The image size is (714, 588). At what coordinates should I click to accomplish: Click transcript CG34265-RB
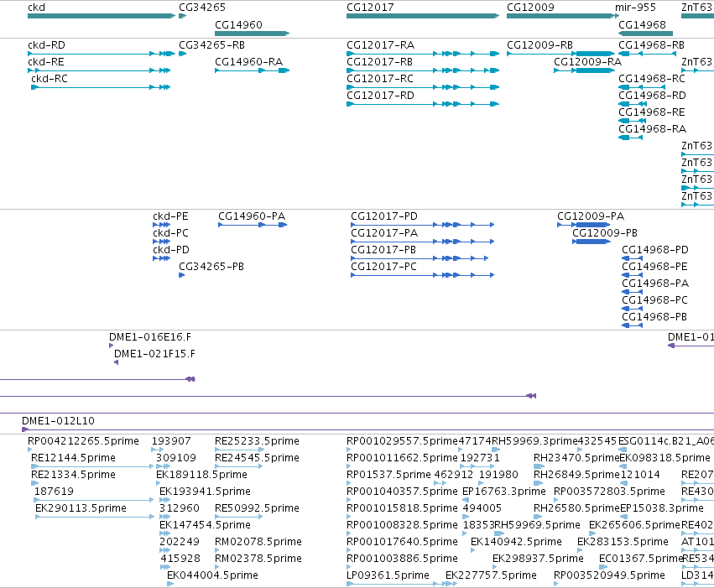(211, 45)
